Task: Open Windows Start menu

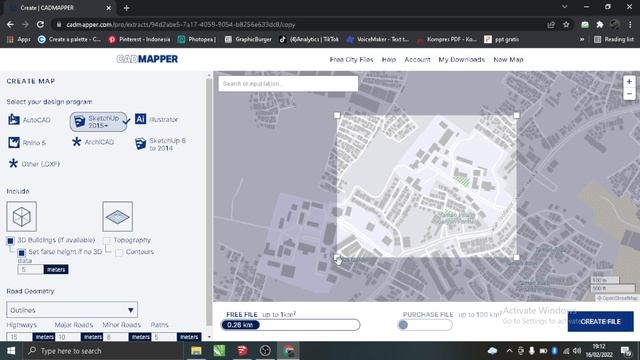Action: point(11,351)
